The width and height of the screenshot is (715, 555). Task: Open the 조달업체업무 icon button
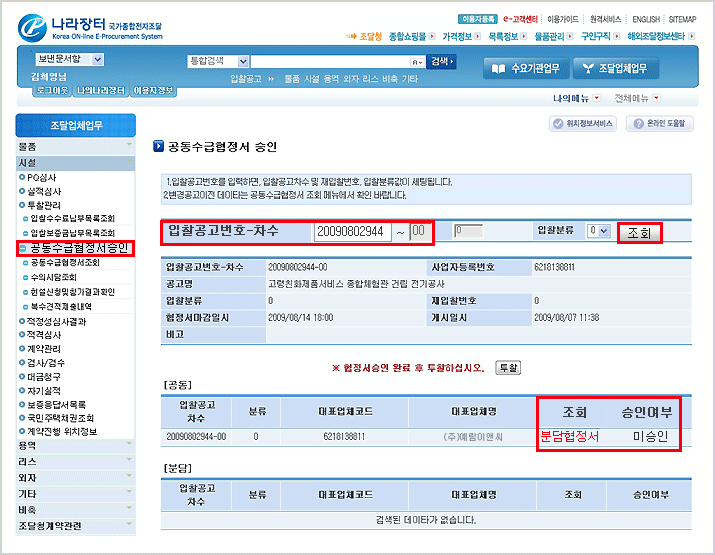[x=616, y=68]
